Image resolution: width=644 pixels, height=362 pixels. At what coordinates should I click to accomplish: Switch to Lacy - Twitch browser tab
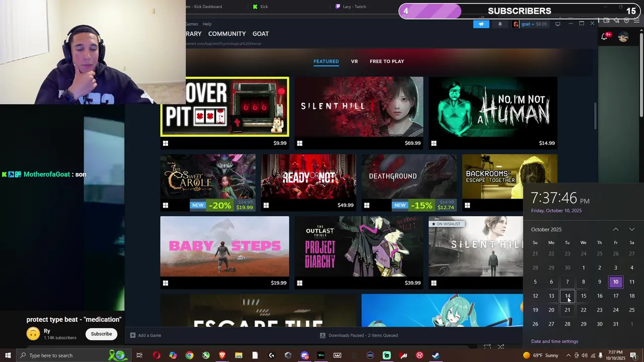tap(354, 7)
